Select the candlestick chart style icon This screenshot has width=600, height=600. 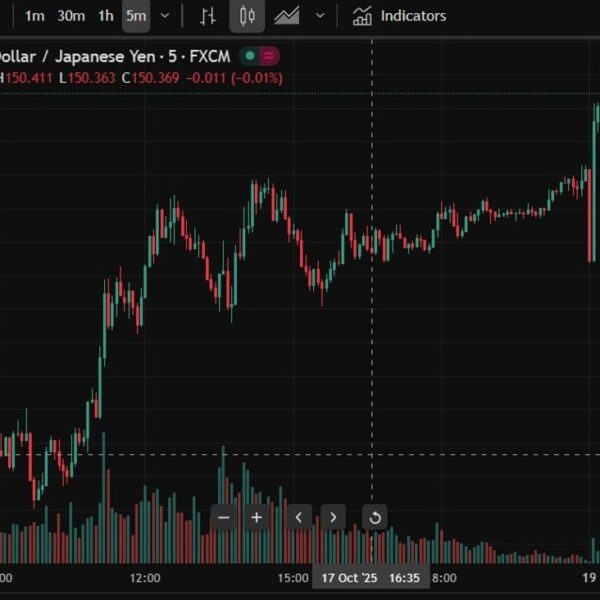[248, 16]
